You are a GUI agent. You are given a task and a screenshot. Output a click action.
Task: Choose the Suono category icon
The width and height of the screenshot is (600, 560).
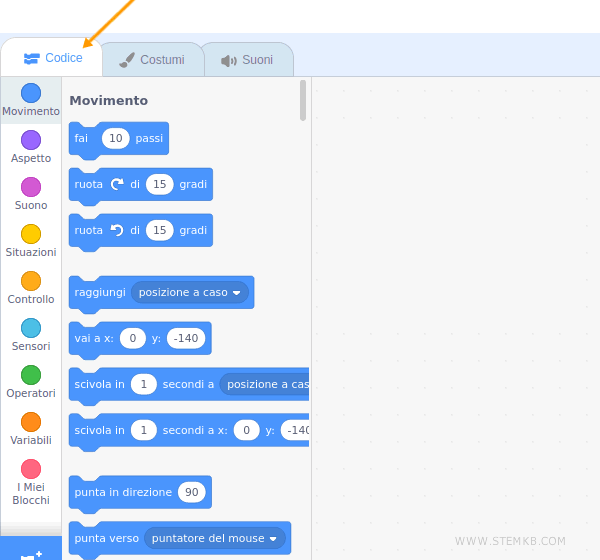31,187
